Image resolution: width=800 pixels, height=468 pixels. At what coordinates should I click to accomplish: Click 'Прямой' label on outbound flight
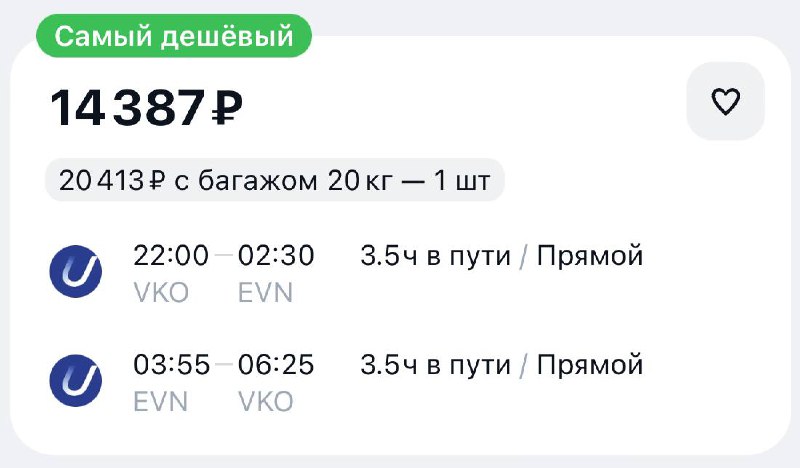click(x=589, y=257)
